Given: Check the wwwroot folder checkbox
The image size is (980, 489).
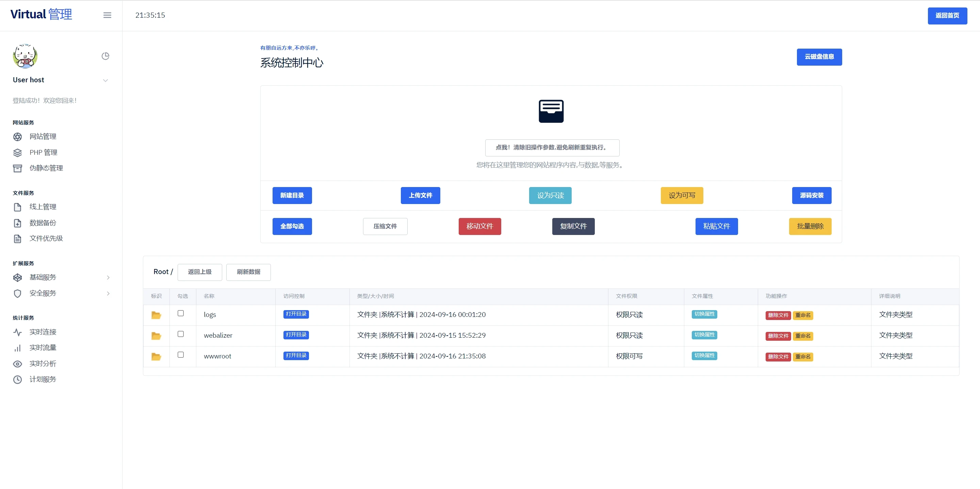Looking at the screenshot, I should coord(181,355).
